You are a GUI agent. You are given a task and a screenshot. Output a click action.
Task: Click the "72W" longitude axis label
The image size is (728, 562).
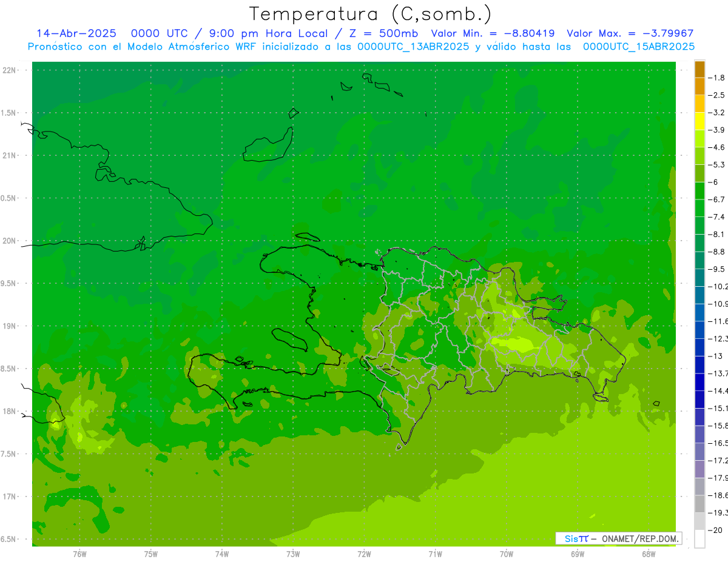[x=364, y=554]
